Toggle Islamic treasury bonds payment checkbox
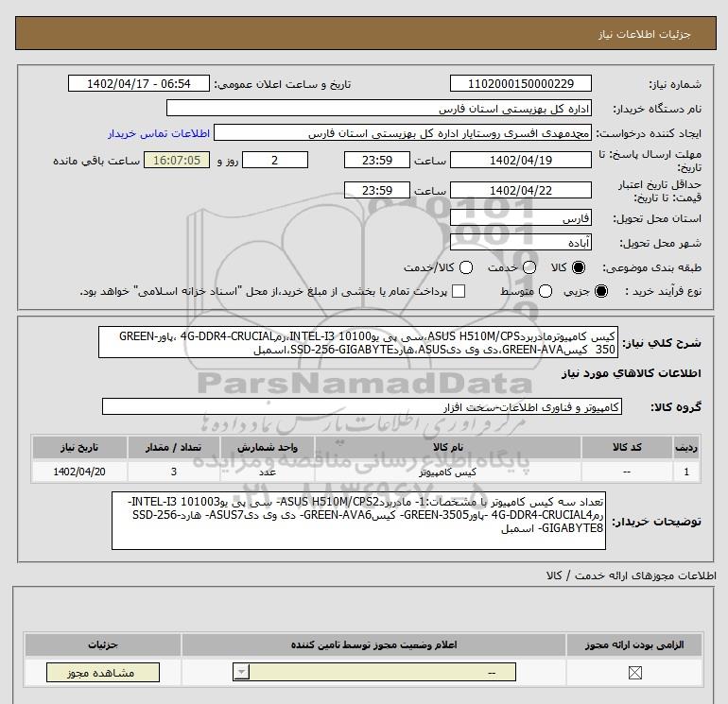728x704 pixels. click(x=459, y=291)
